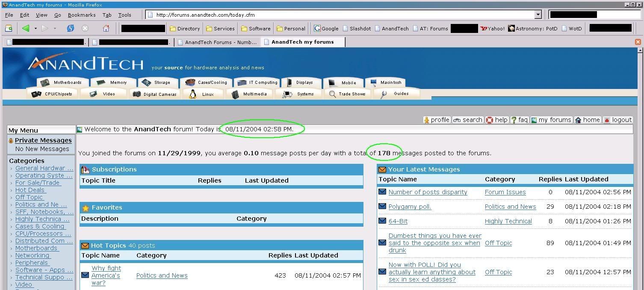Image resolution: width=644 pixels, height=290 pixels.
Task: Open the Systems section tab
Action: pos(299,94)
